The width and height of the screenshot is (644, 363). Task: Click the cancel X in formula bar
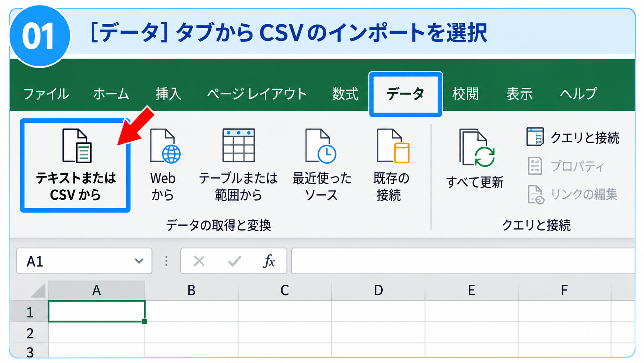(x=199, y=261)
